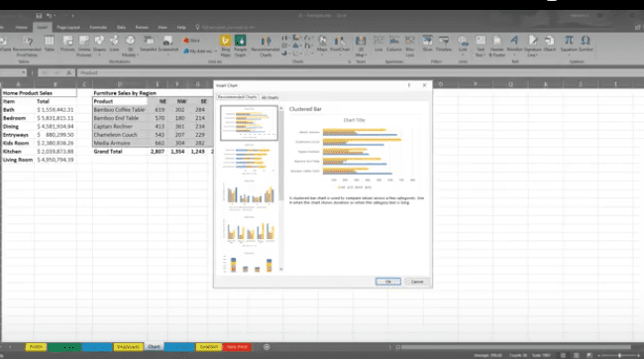Add a new sheet with plus button
This screenshot has width=644, height=359.
[x=267, y=347]
